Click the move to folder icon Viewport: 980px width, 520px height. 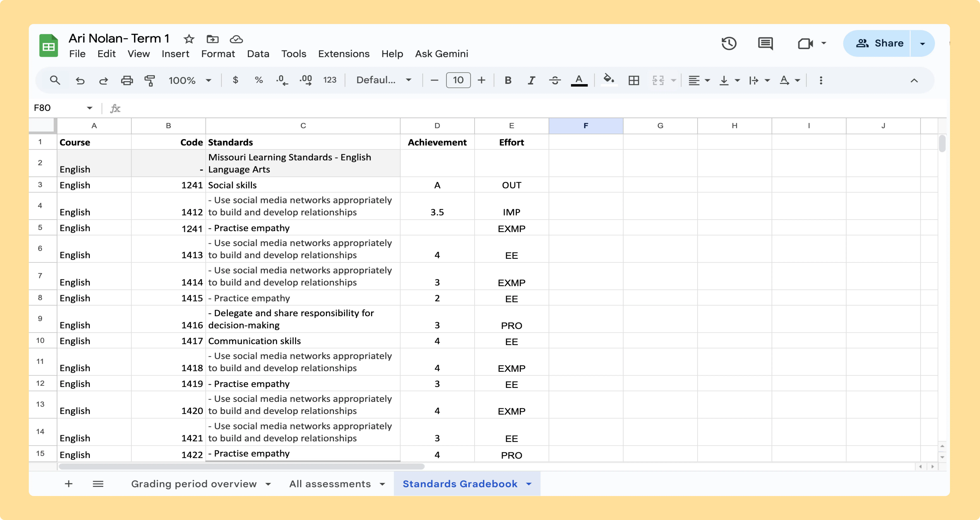[213, 39]
